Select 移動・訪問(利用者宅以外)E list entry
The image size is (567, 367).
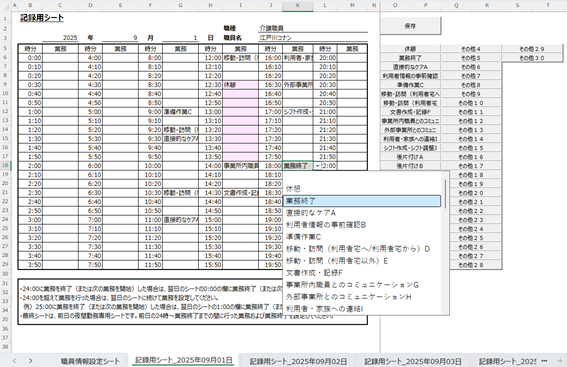tap(362, 261)
